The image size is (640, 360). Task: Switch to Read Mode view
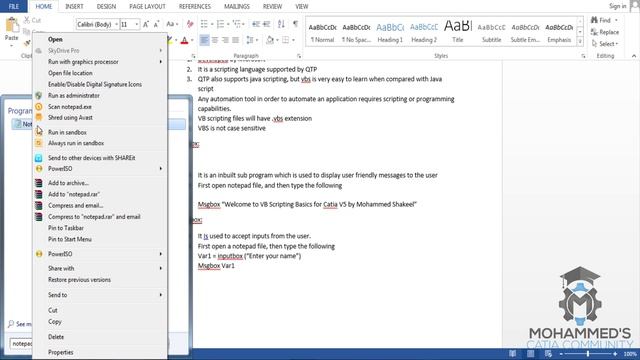(x=512, y=354)
